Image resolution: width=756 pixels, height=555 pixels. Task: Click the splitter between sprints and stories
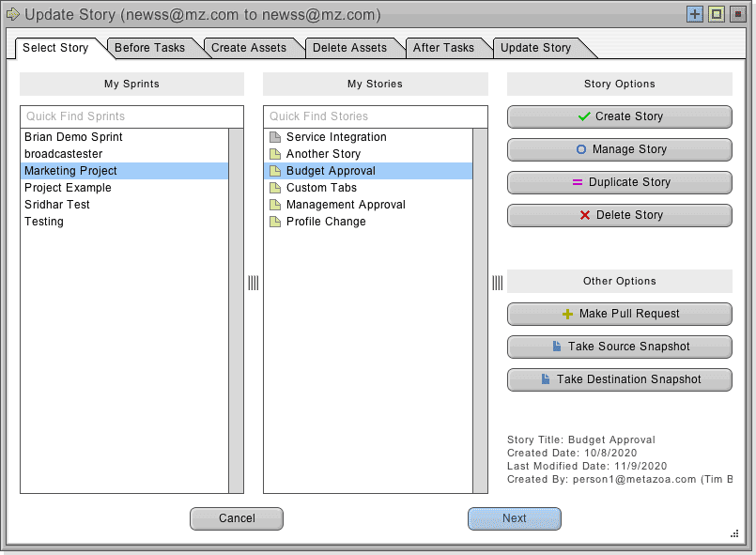pos(254,283)
